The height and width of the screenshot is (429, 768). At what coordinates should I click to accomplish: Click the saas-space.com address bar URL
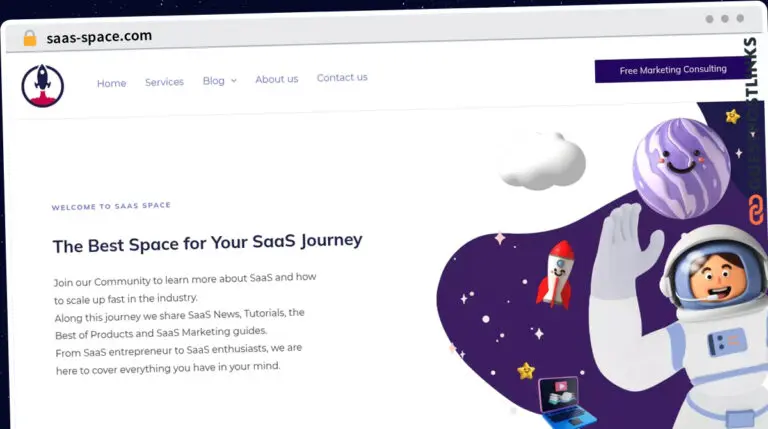click(99, 37)
